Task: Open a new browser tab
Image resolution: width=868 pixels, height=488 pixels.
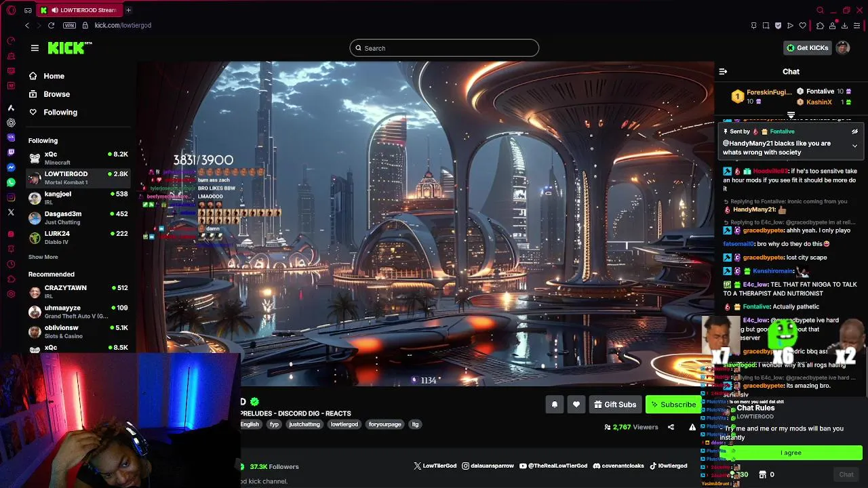Action: (x=128, y=10)
